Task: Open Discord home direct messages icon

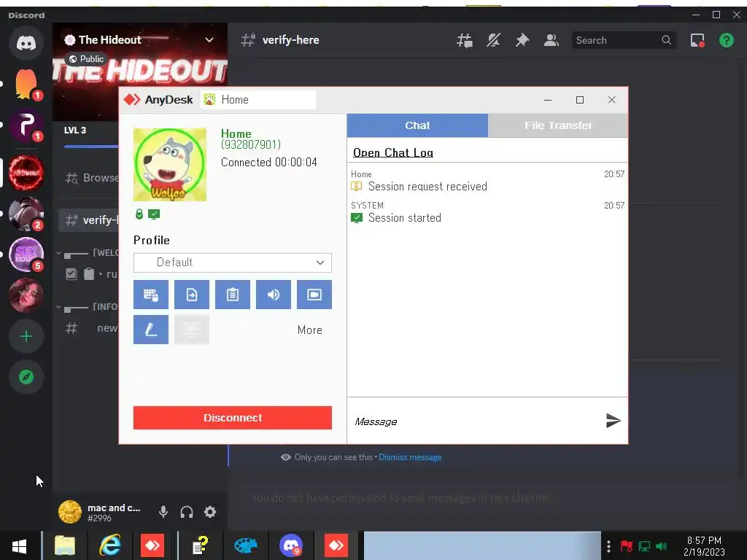Action: [x=26, y=43]
